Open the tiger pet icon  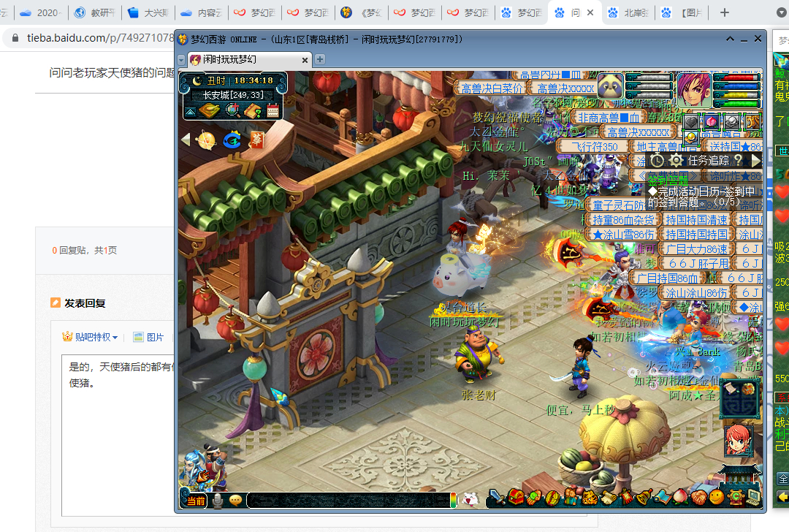click(590, 498)
